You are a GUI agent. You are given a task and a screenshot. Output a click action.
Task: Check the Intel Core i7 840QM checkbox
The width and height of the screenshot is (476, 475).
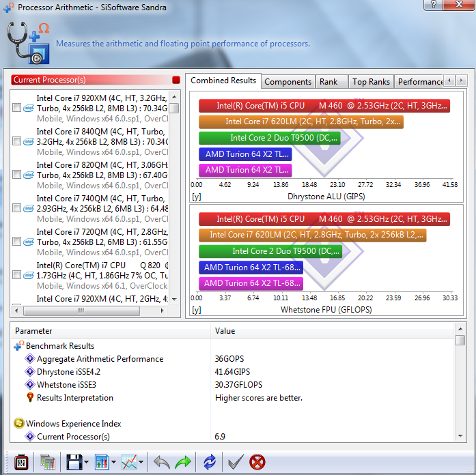[16, 141]
